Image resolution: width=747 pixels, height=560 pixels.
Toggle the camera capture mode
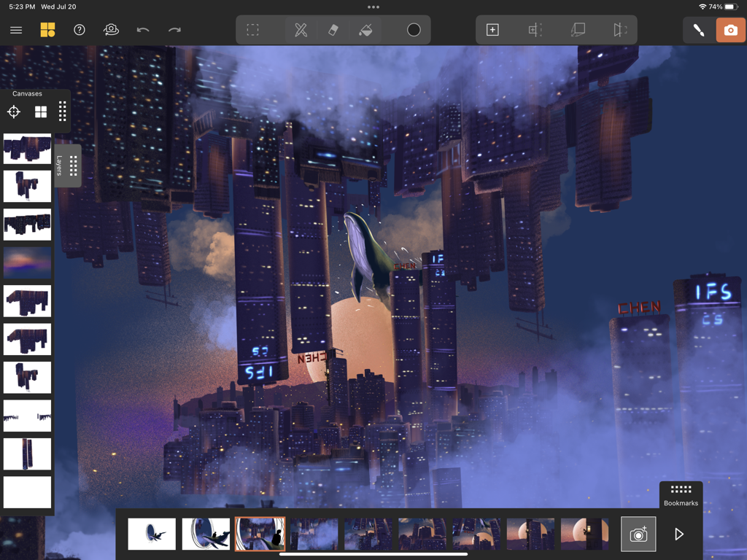click(x=731, y=31)
